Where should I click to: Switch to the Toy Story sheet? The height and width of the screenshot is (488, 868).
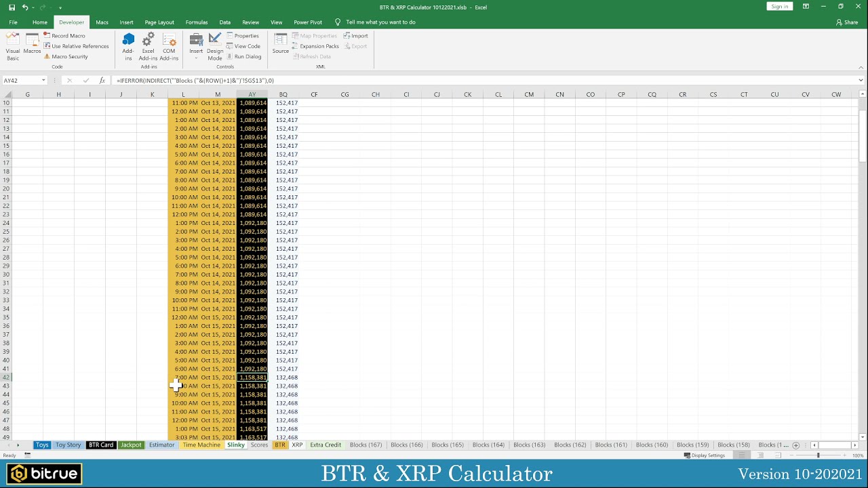[x=68, y=445]
